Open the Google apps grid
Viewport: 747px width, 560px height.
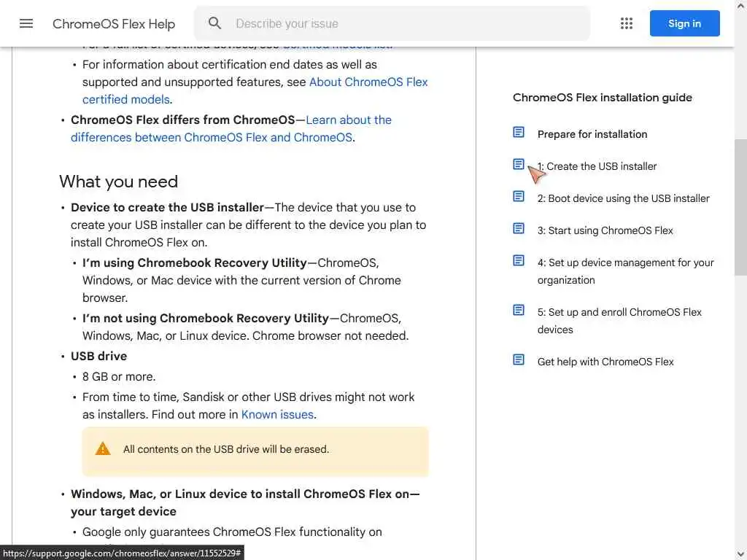(627, 23)
